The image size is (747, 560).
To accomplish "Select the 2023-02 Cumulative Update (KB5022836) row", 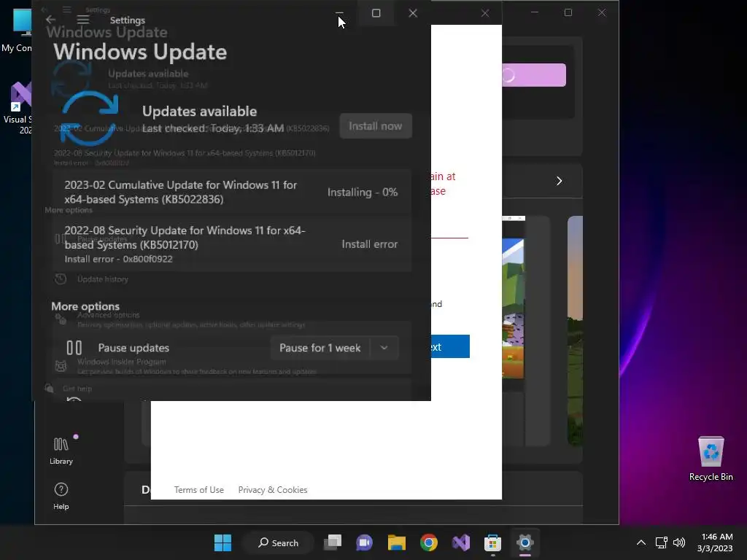I will (231, 192).
